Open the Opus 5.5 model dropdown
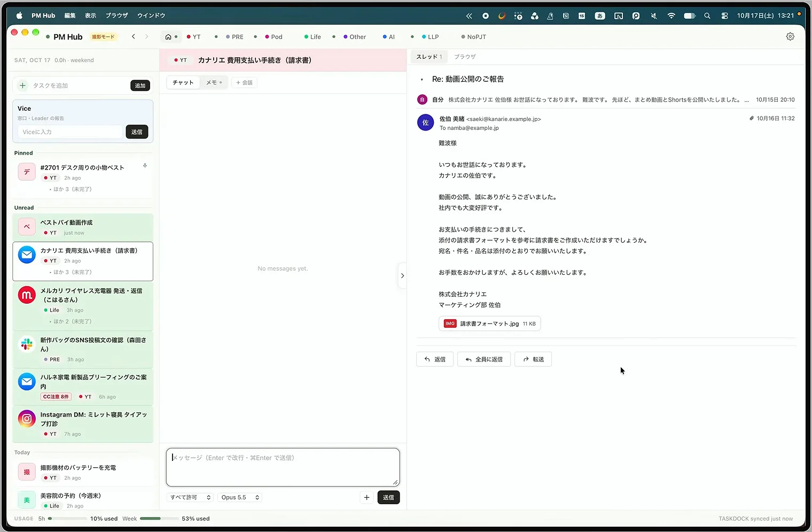 point(240,497)
